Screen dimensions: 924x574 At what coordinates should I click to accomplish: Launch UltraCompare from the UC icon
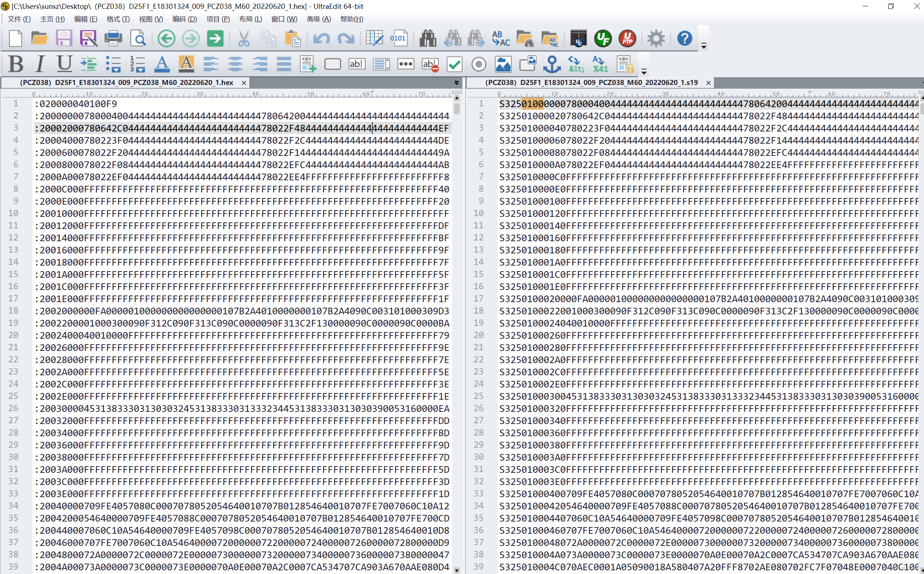pyautogui.click(x=578, y=38)
